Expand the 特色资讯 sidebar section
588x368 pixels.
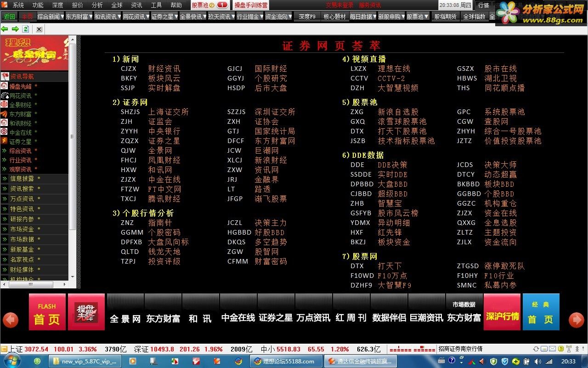click(34, 209)
